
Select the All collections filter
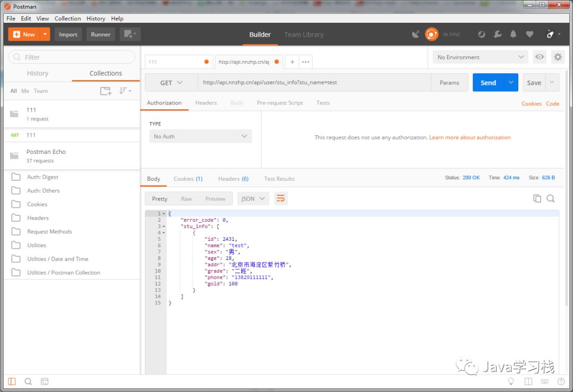click(13, 91)
